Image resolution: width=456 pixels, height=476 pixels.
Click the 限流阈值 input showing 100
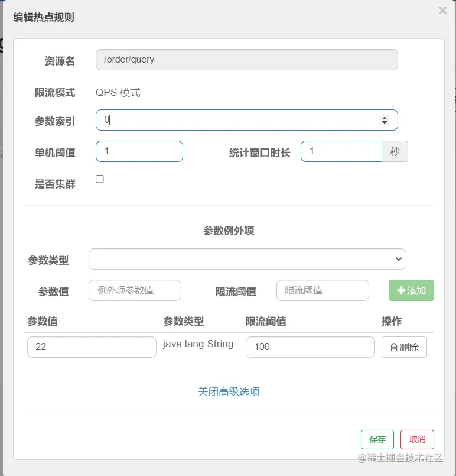coord(310,347)
